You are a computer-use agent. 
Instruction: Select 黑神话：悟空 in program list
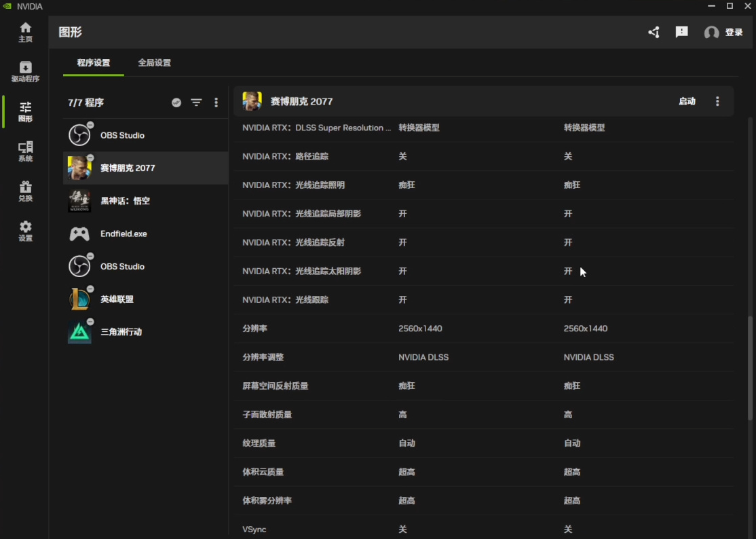click(146, 200)
